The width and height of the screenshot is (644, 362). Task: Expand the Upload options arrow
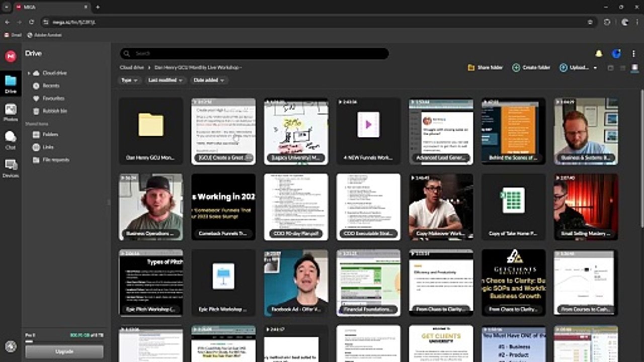(595, 68)
